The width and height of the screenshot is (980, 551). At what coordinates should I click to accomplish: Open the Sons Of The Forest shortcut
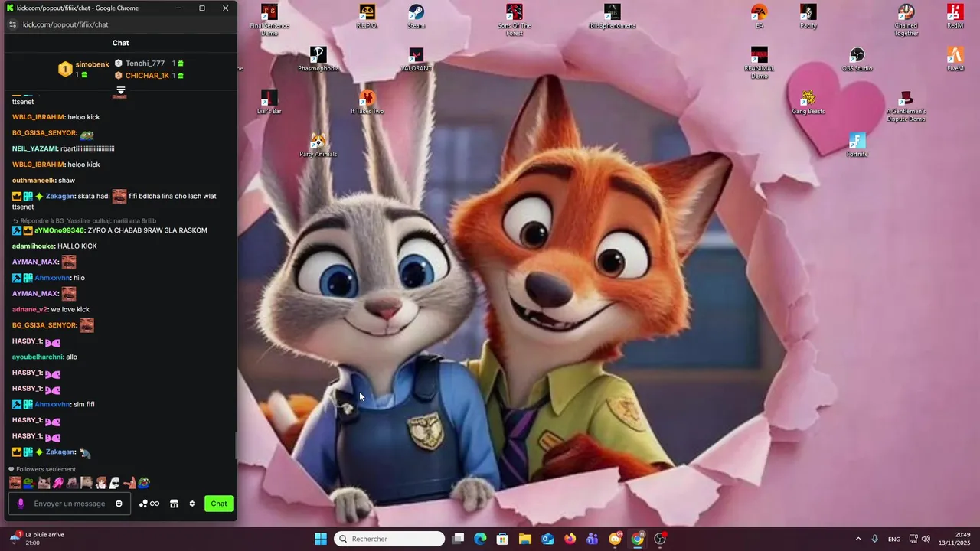click(514, 20)
